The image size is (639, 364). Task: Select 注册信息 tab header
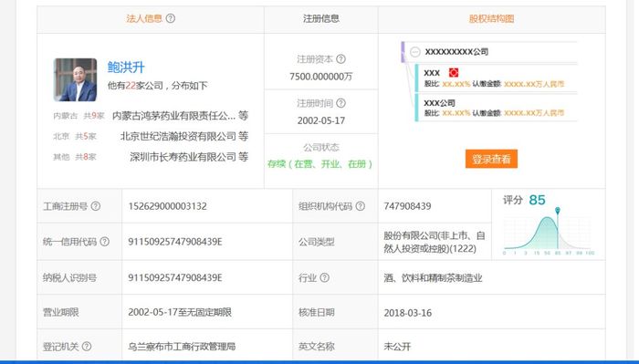[x=321, y=18]
